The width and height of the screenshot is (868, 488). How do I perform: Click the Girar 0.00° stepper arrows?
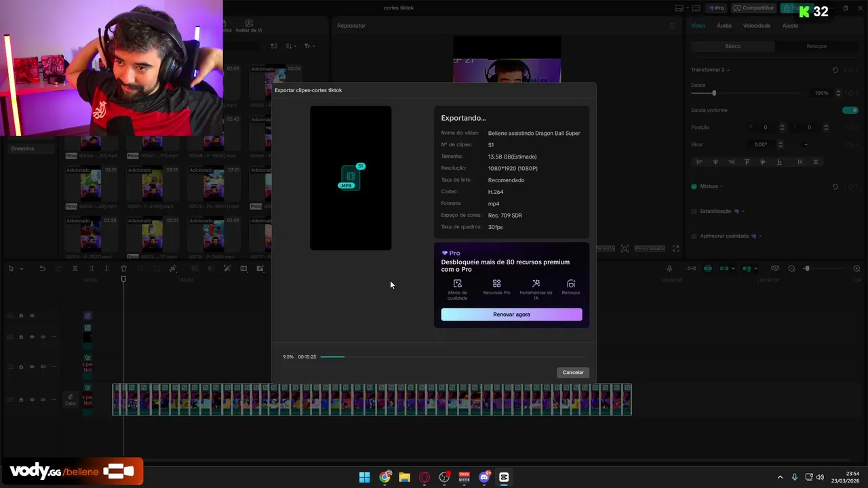click(781, 144)
